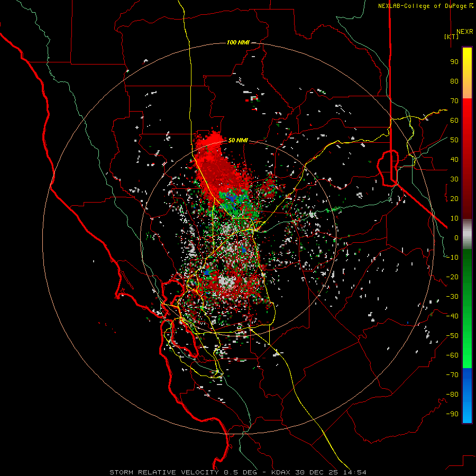Click the 70 value on the velocity scale
The width and height of the screenshot is (476, 476).
(x=454, y=101)
